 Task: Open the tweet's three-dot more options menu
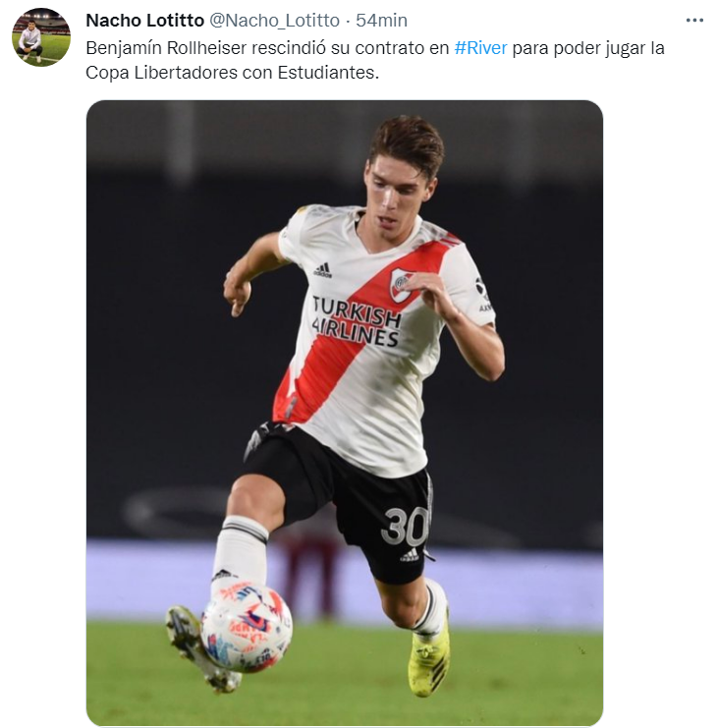[694, 21]
